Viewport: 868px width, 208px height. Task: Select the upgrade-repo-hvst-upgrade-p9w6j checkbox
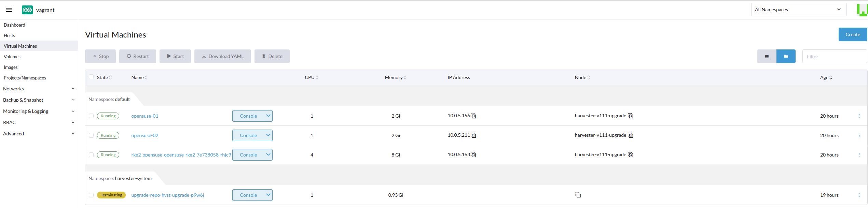tap(91, 195)
